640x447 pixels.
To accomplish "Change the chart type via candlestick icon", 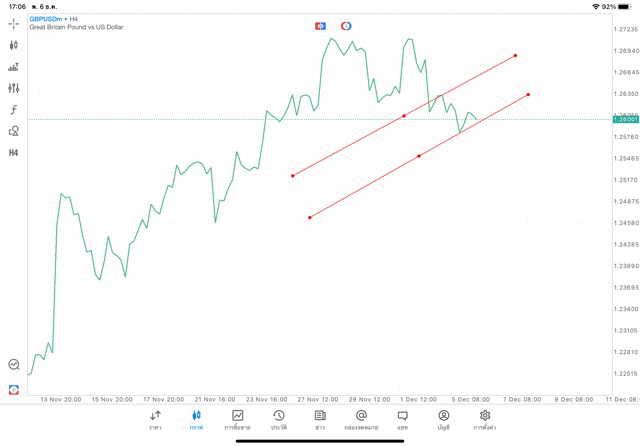I will [14, 45].
